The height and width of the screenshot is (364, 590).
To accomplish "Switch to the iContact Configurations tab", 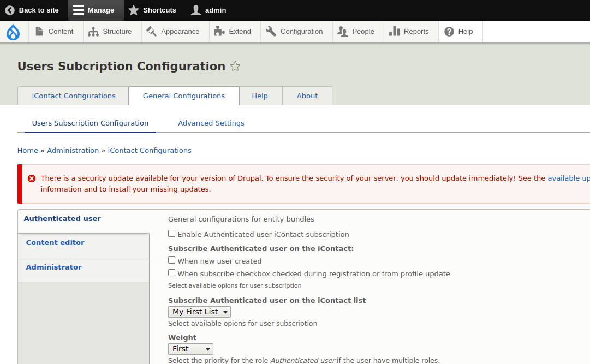I will pyautogui.click(x=73, y=96).
